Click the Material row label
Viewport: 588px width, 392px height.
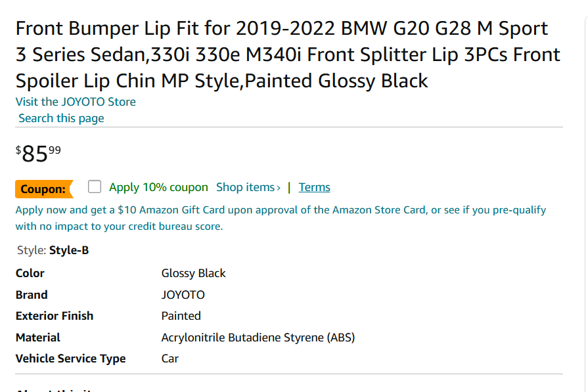point(38,338)
